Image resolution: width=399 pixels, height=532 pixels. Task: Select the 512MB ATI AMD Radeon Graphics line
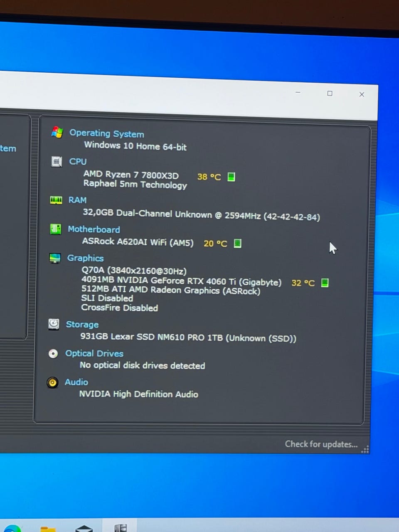pos(171,290)
